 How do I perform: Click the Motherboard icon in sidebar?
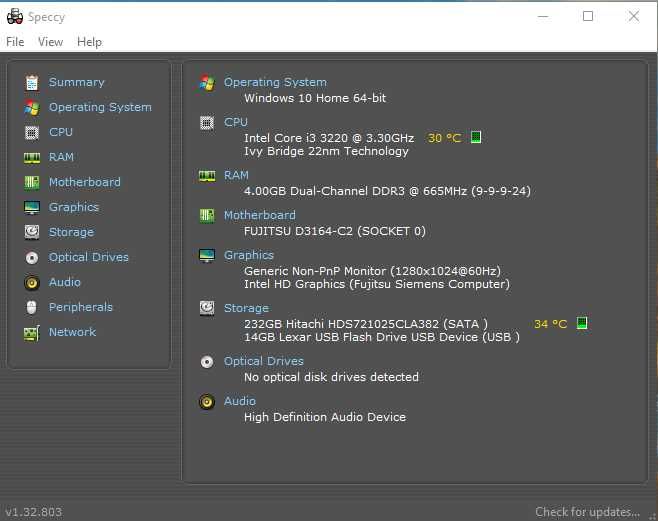[32, 182]
